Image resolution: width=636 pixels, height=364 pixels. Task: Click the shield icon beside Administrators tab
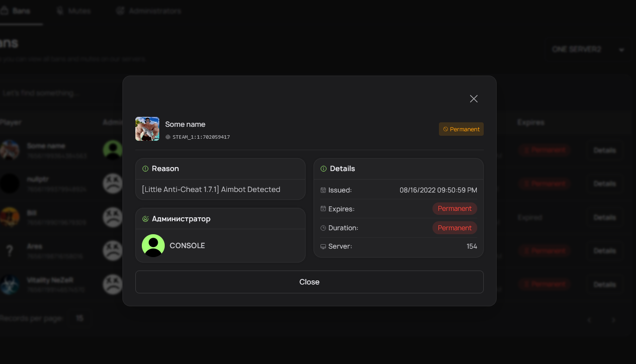[x=119, y=10]
